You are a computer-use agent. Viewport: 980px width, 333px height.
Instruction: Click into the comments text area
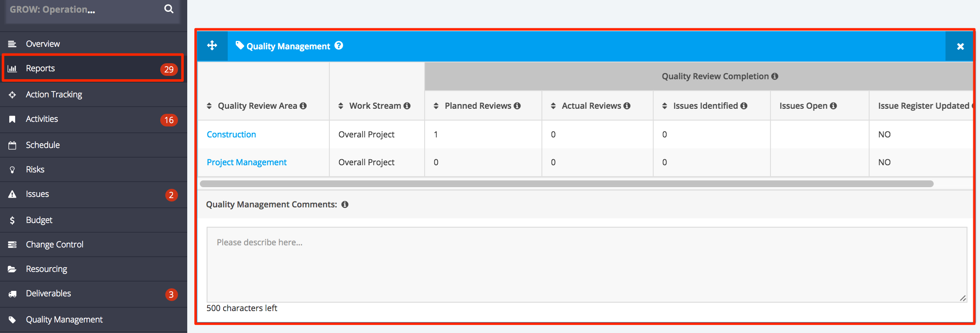(587, 265)
